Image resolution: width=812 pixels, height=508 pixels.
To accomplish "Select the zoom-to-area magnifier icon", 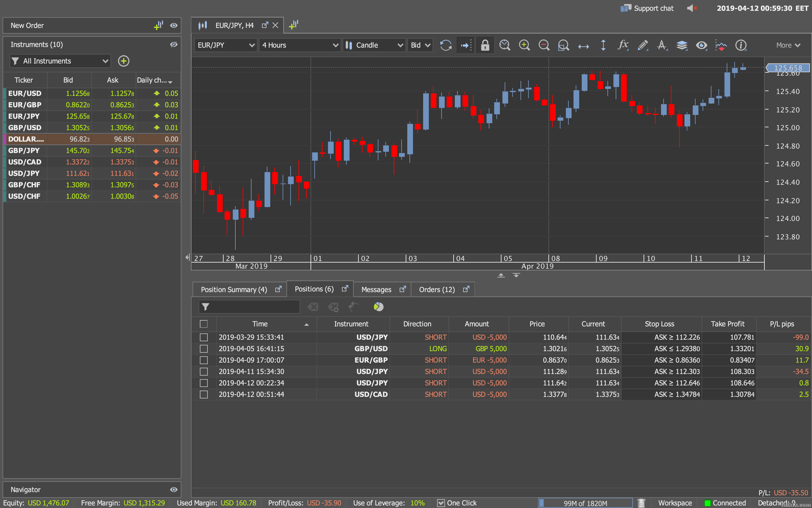I will [563, 45].
